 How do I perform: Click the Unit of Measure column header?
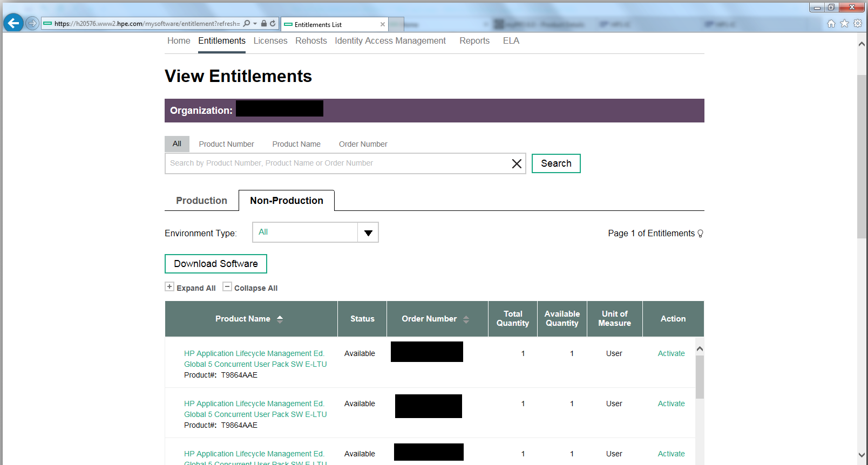click(x=615, y=319)
